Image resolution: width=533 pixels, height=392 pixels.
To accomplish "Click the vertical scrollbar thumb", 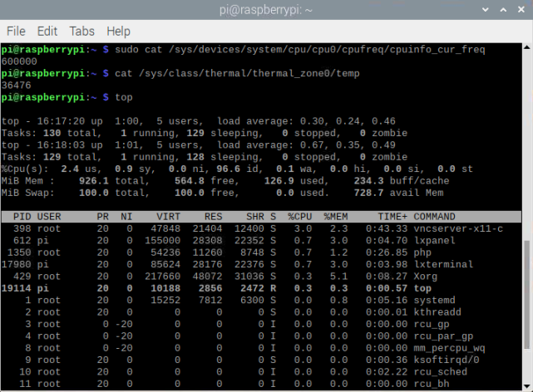I will 527,295.
